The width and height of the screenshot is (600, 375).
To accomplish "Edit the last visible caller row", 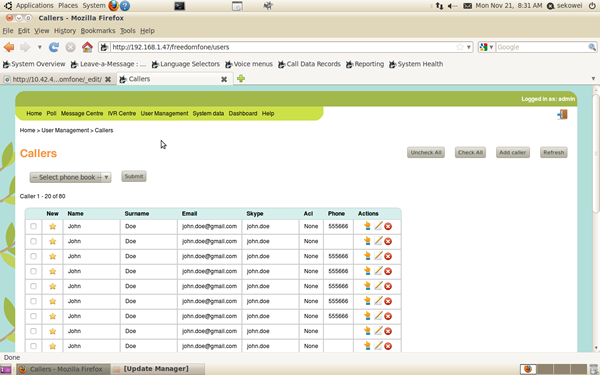I will click(x=378, y=346).
